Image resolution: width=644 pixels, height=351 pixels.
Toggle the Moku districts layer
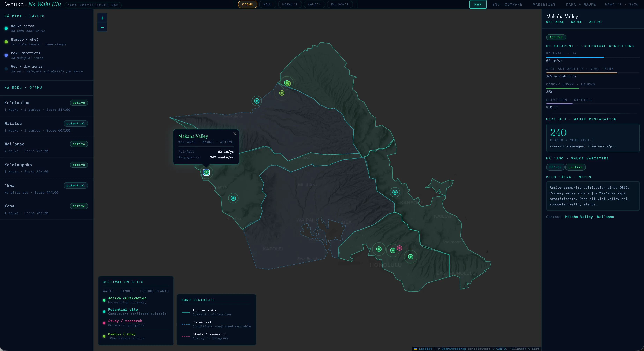point(46,55)
